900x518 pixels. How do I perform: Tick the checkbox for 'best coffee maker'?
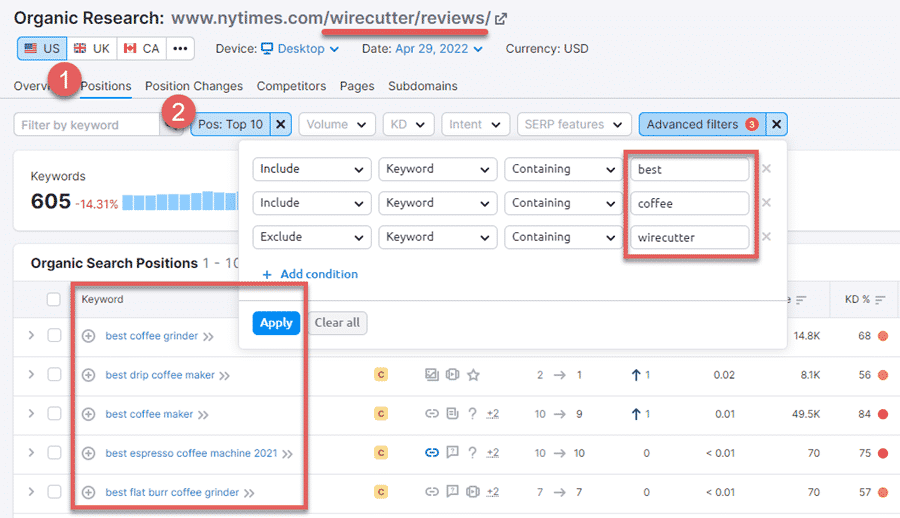(x=55, y=414)
